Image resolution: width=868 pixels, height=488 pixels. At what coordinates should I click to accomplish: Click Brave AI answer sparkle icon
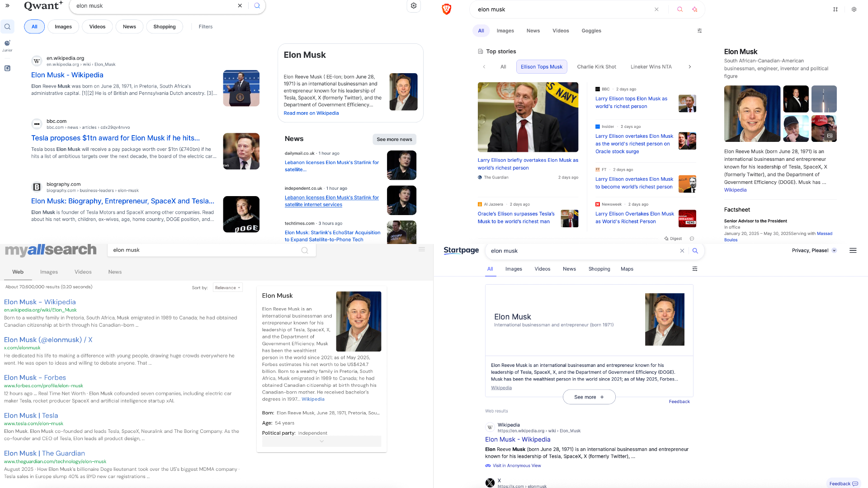[694, 9]
